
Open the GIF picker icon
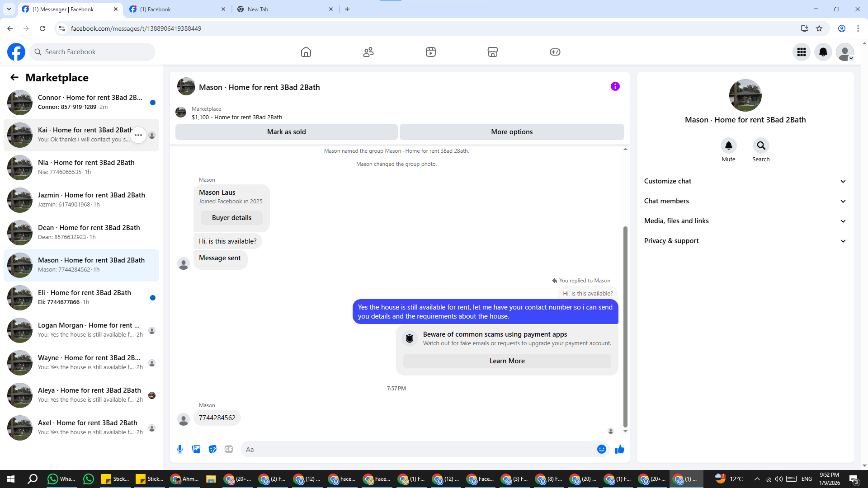(x=229, y=449)
